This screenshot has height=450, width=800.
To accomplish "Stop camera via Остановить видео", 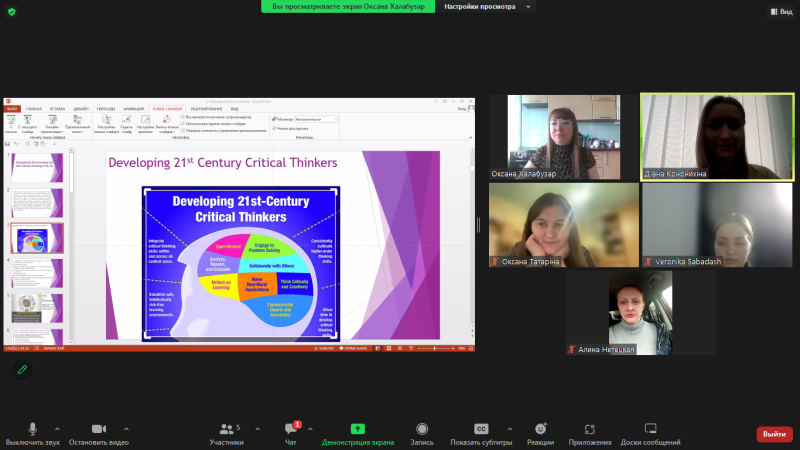I will [98, 434].
